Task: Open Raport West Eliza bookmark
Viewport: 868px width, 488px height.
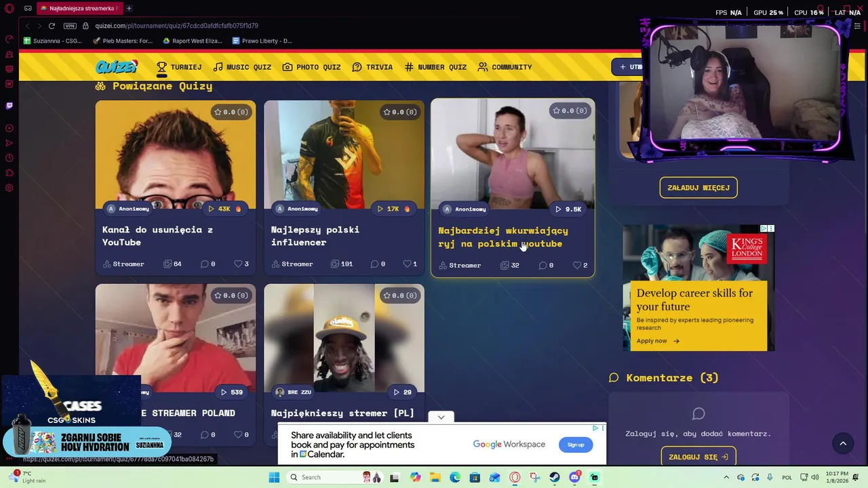Action: coord(192,41)
